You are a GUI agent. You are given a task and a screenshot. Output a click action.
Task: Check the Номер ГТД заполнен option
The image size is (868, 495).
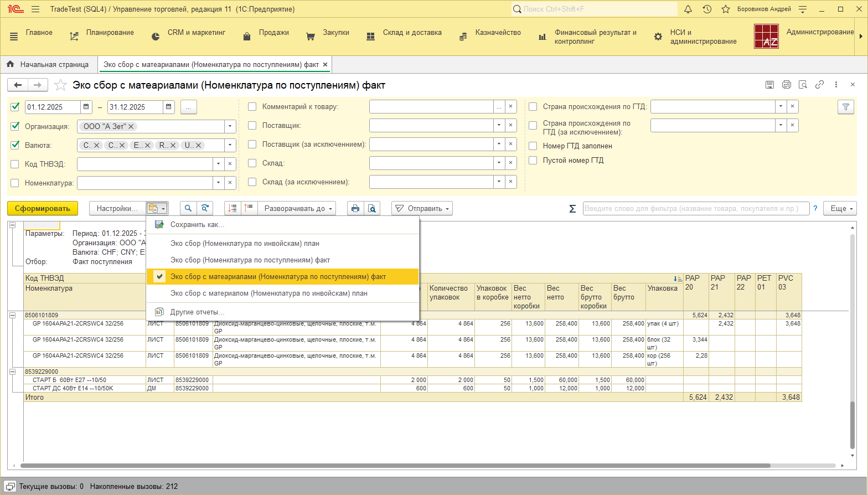click(x=533, y=146)
